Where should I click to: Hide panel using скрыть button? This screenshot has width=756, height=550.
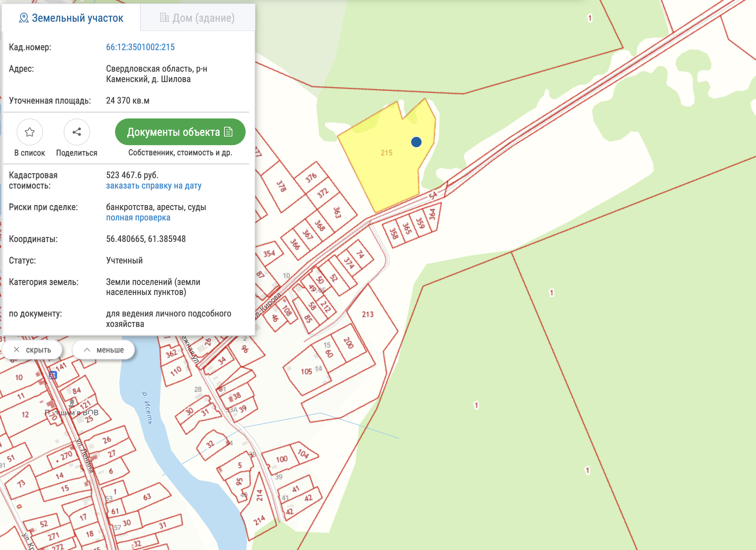click(32, 350)
